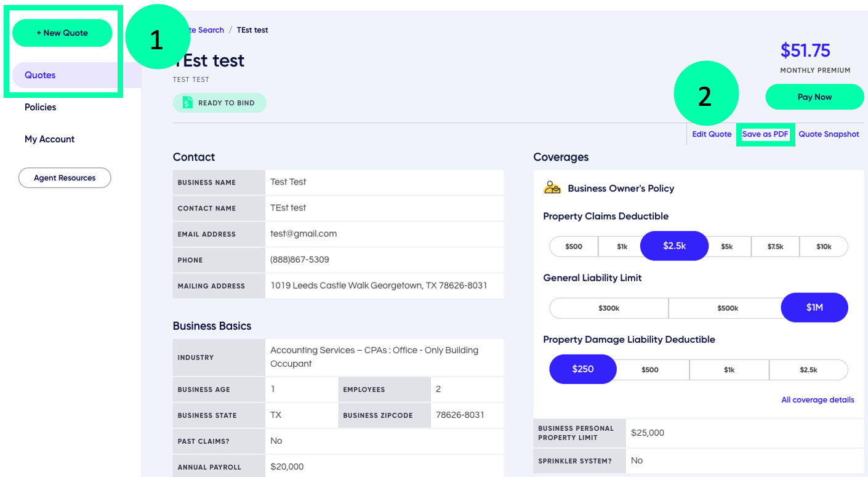Open All coverage details link
The width and height of the screenshot is (868, 477).
[x=818, y=399]
